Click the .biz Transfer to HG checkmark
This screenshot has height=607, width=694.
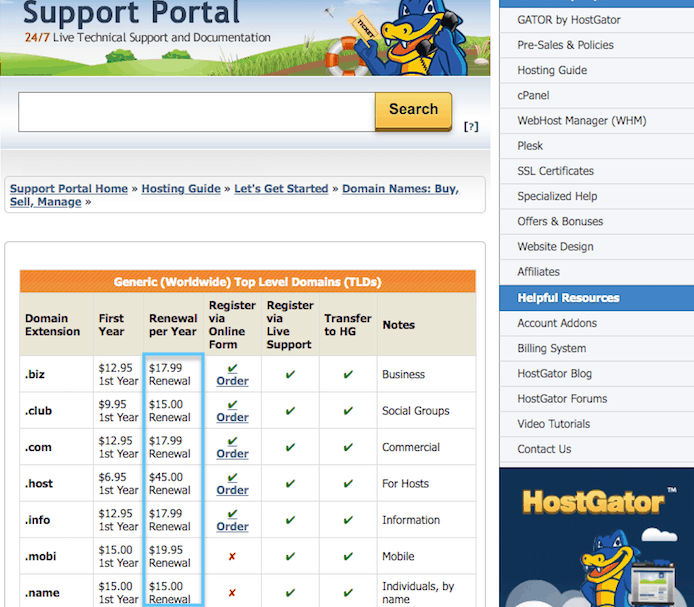(348, 375)
